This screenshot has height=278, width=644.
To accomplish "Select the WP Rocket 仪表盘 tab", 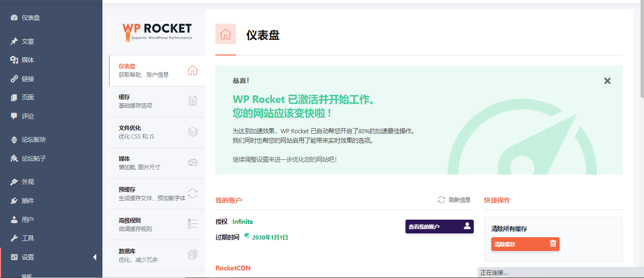I will pyautogui.click(x=157, y=70).
